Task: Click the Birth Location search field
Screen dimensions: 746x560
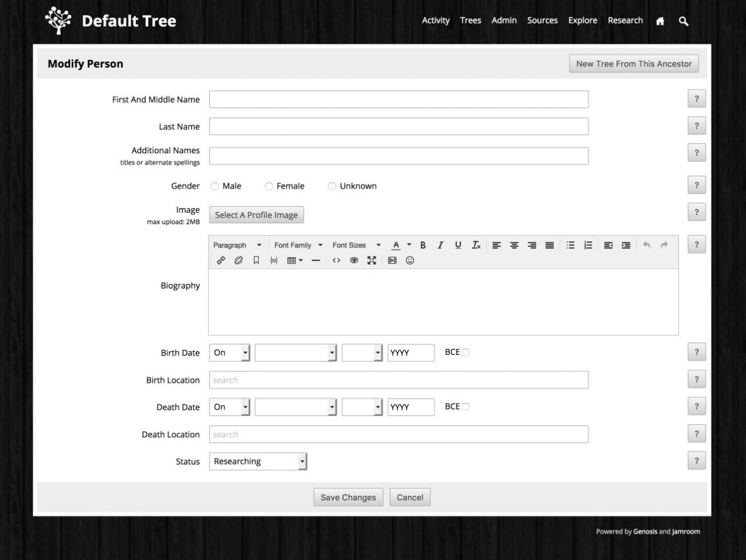Action: [x=399, y=380]
